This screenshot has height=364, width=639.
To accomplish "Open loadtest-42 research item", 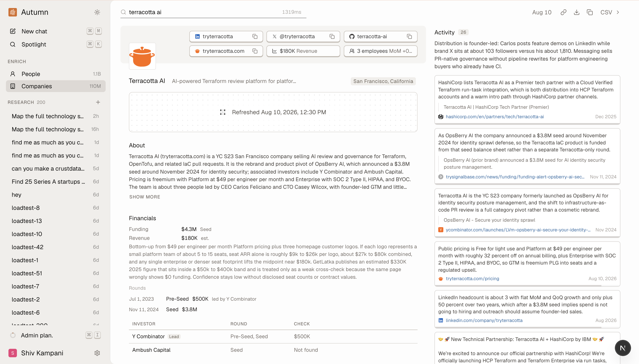I will click(56, 247).
